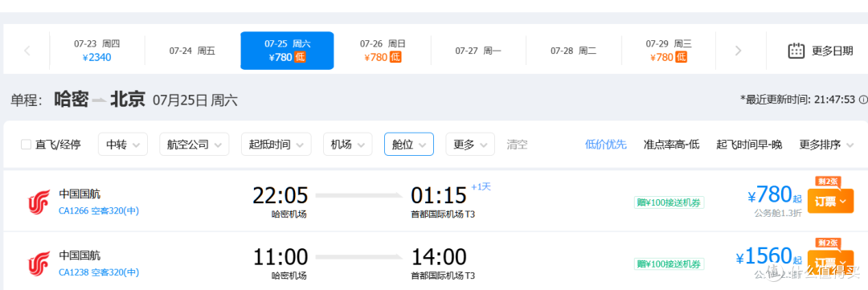The image size is (868, 290).
Task: Select the 07-24 Friday date tab
Action: (192, 51)
